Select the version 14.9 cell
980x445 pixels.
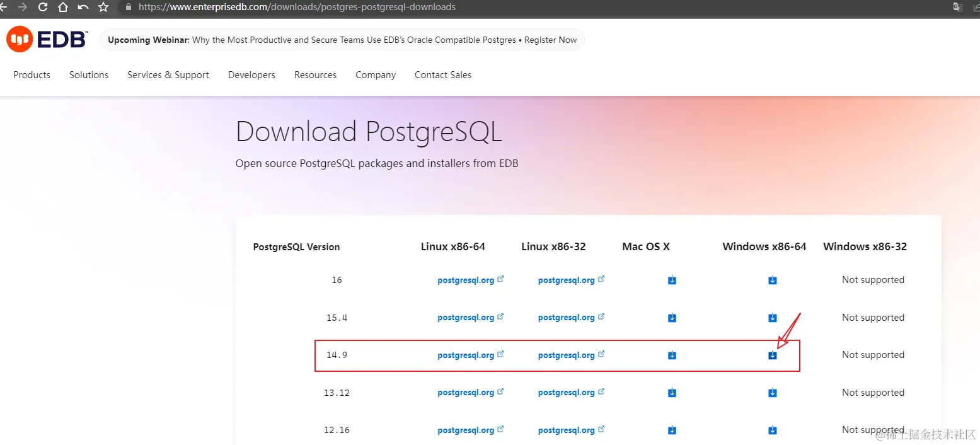337,355
